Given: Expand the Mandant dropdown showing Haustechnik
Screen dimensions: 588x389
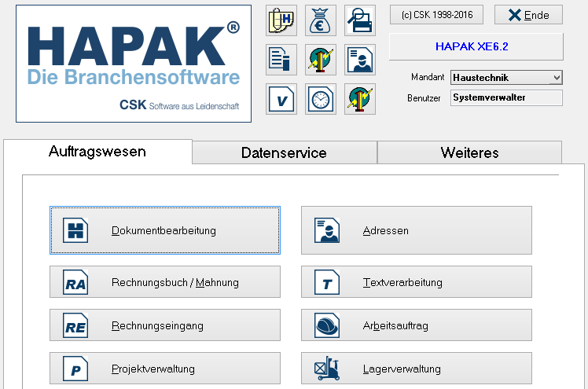Looking at the screenshot, I should click(506, 78).
